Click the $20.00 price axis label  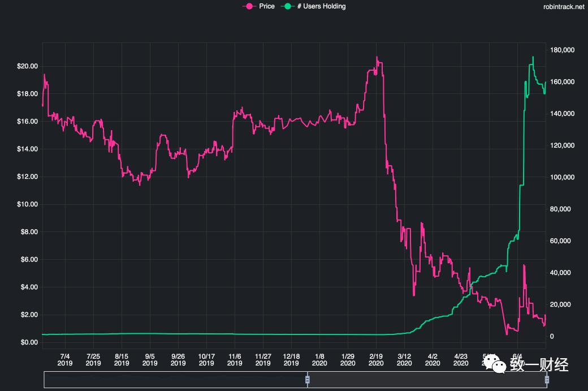click(28, 66)
